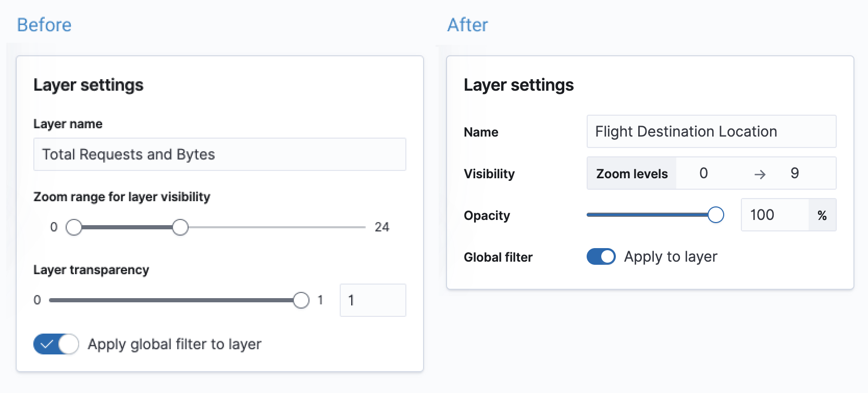The width and height of the screenshot is (868, 393).
Task: Click the After heading link
Action: click(x=467, y=25)
